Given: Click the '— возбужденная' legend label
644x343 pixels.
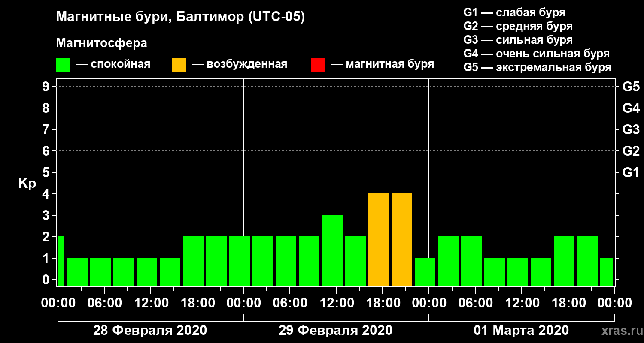Looking at the screenshot, I should coord(240,65).
